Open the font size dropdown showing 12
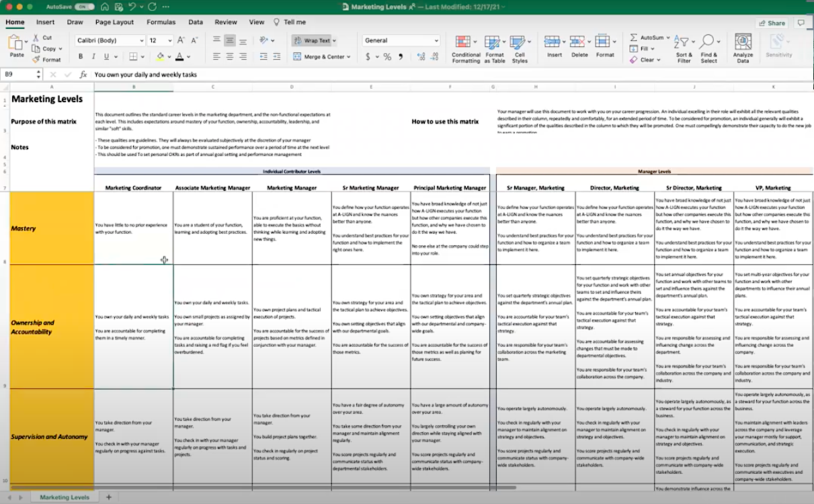Viewport: 814px width, 504px height. (161, 40)
